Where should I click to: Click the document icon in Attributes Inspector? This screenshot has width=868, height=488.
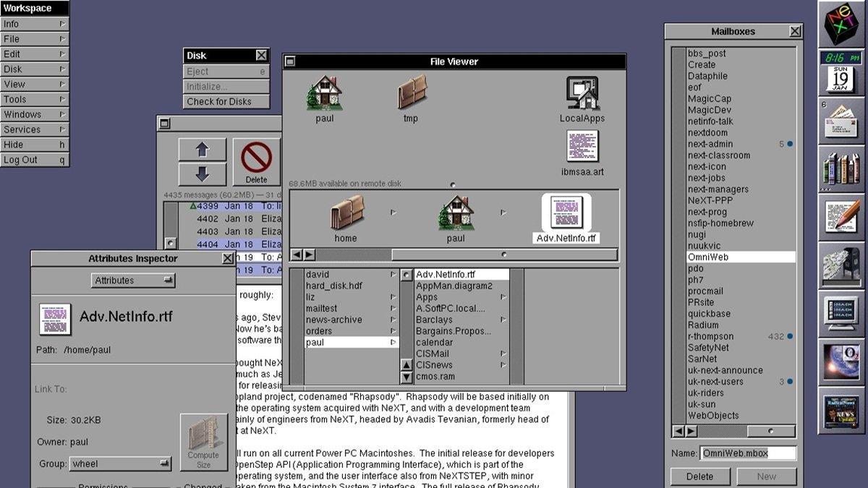pyautogui.click(x=55, y=319)
